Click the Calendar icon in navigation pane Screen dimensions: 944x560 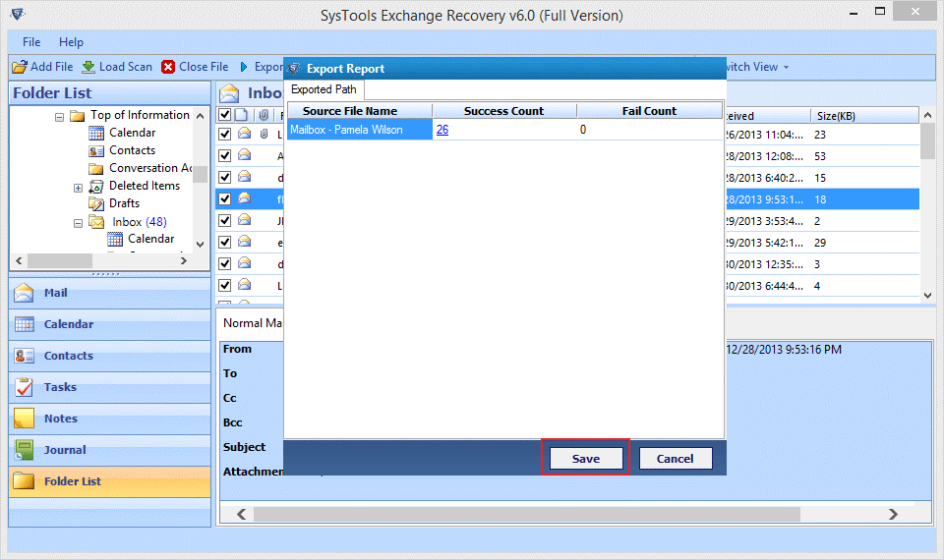[x=24, y=324]
